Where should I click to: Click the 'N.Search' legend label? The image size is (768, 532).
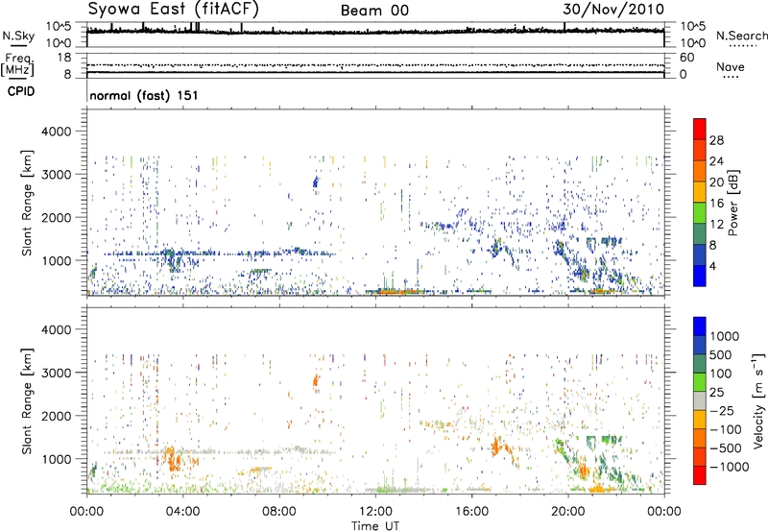(741, 36)
